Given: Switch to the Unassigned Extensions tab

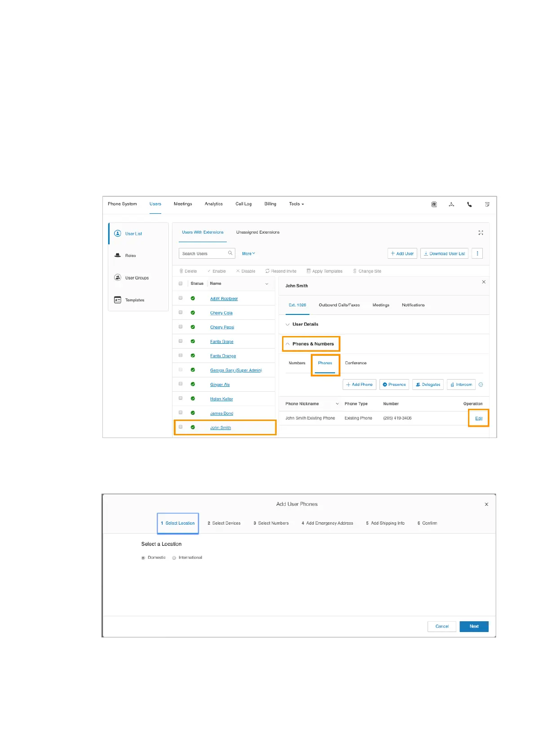Looking at the screenshot, I should 258,232.
